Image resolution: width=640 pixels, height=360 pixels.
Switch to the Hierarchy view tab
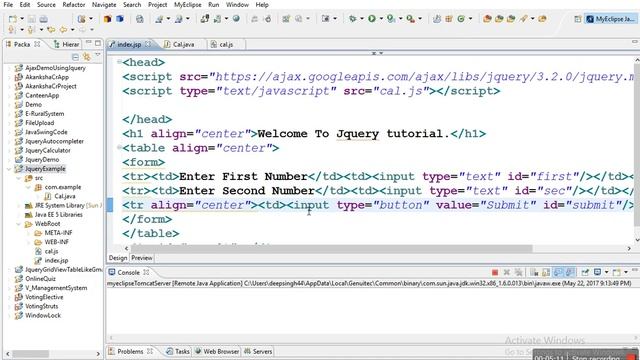click(67, 44)
